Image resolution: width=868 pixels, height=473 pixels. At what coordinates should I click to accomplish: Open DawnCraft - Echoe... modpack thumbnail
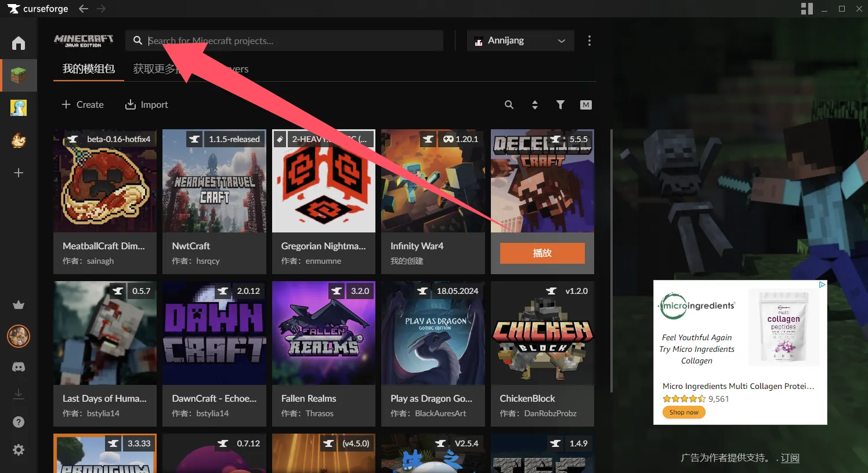coord(214,333)
